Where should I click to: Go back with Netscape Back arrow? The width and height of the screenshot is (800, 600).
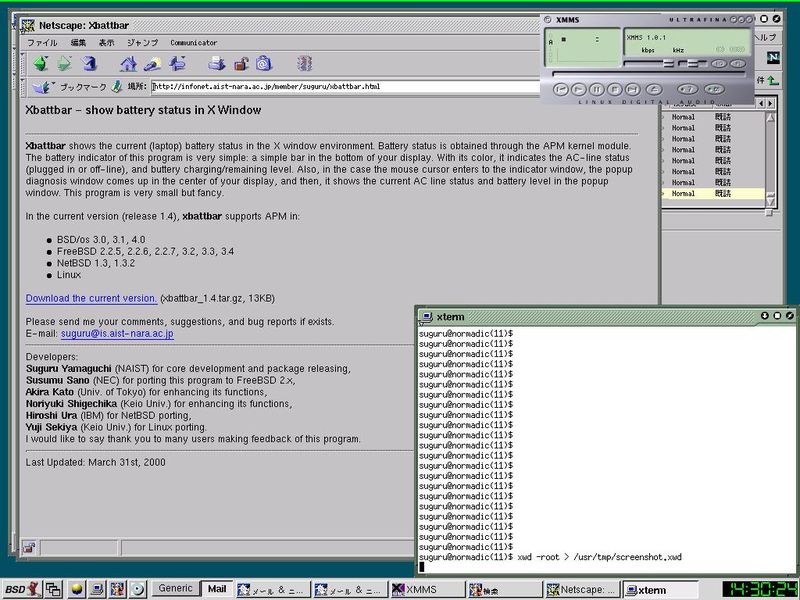[x=40, y=64]
